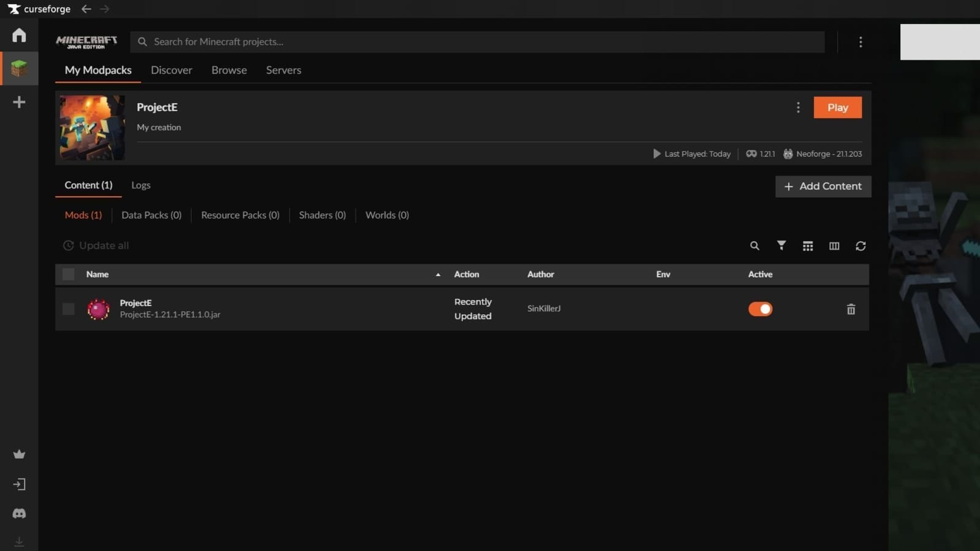Refresh the mods list

point(861,246)
